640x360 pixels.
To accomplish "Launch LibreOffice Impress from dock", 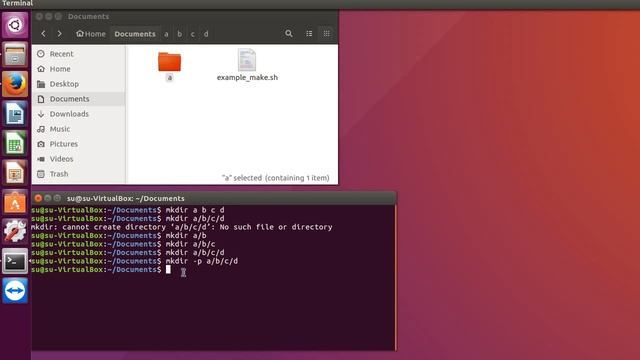I will click(15, 173).
